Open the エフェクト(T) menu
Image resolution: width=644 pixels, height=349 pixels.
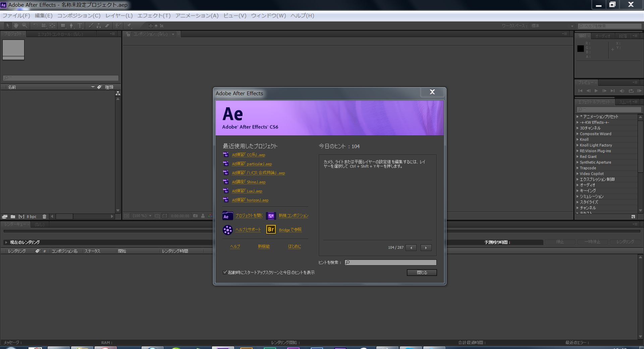[154, 15]
